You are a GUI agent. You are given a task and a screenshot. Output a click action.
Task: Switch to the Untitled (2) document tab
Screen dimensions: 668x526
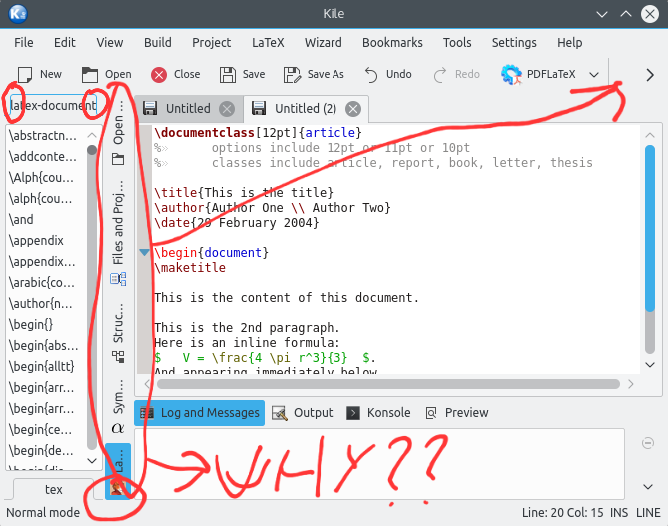tap(305, 109)
